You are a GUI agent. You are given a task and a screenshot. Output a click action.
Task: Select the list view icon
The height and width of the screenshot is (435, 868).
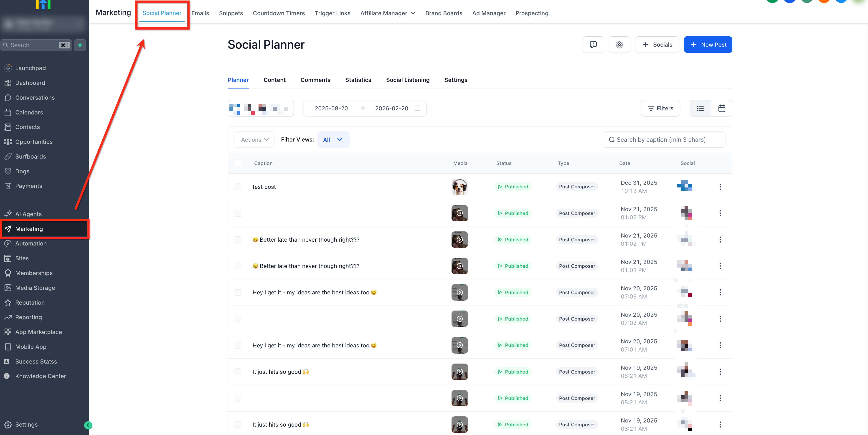click(x=700, y=108)
